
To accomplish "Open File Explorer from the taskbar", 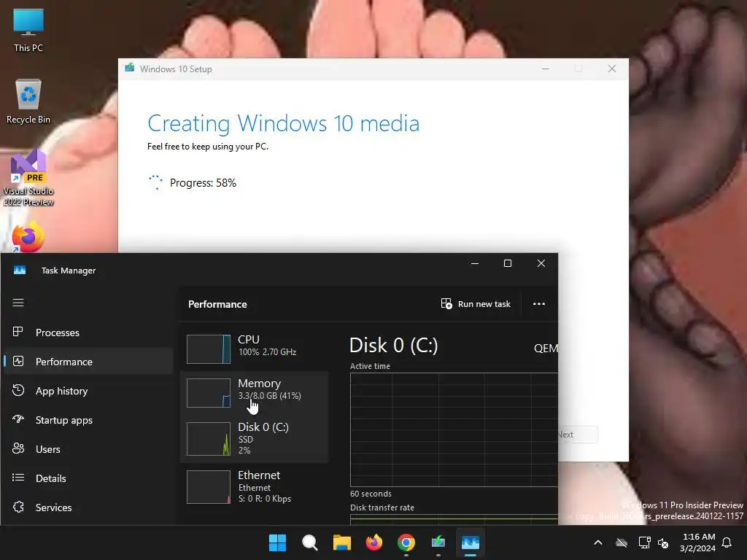I will pos(341,542).
